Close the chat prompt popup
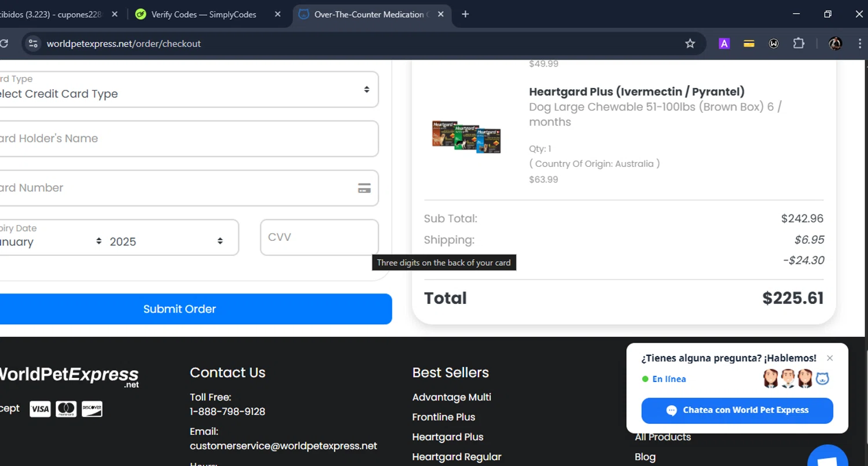868x466 pixels. coord(830,358)
